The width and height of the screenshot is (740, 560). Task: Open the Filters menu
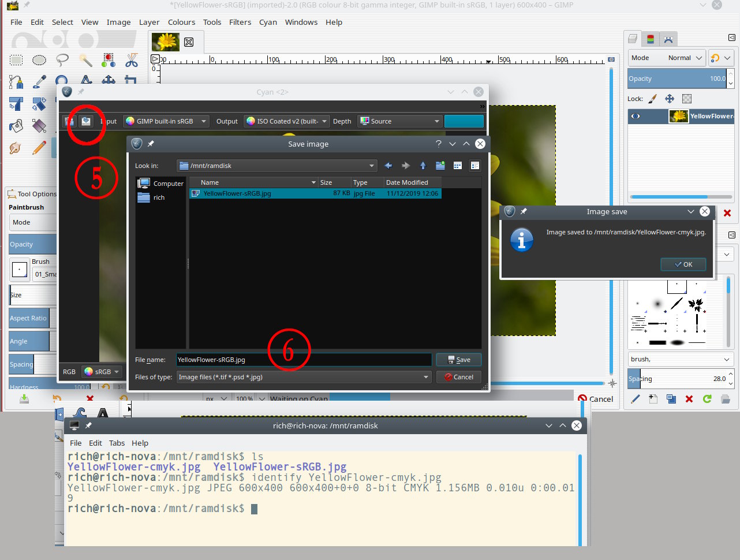pos(240,22)
